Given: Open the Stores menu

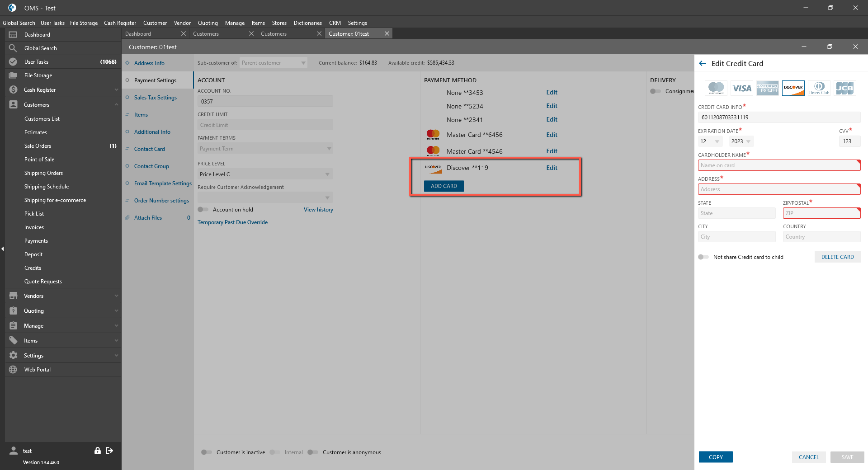Looking at the screenshot, I should pos(279,23).
